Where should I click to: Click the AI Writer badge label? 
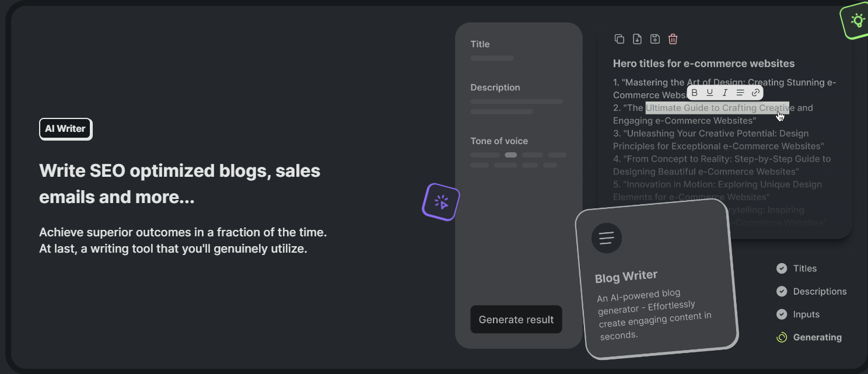[65, 129]
